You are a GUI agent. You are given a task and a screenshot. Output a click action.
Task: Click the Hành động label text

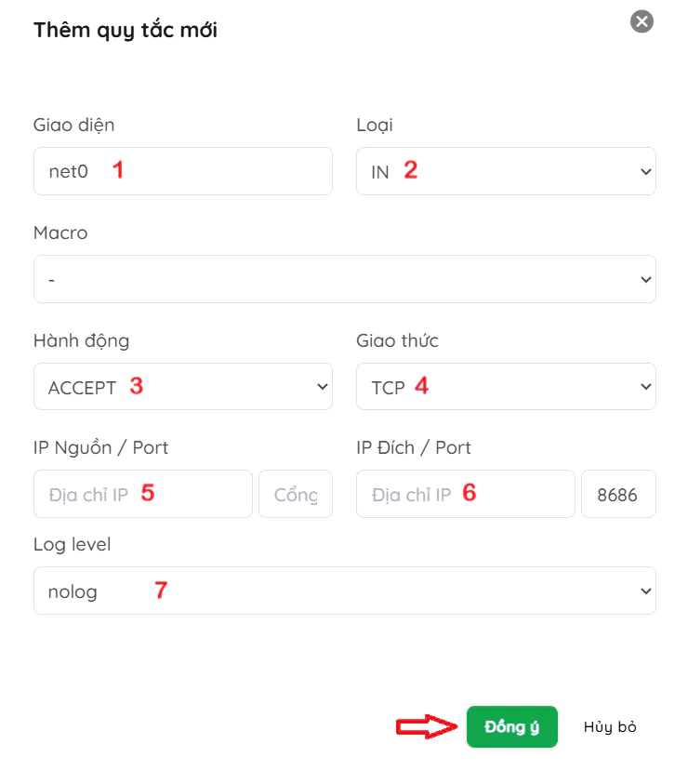coord(81,340)
